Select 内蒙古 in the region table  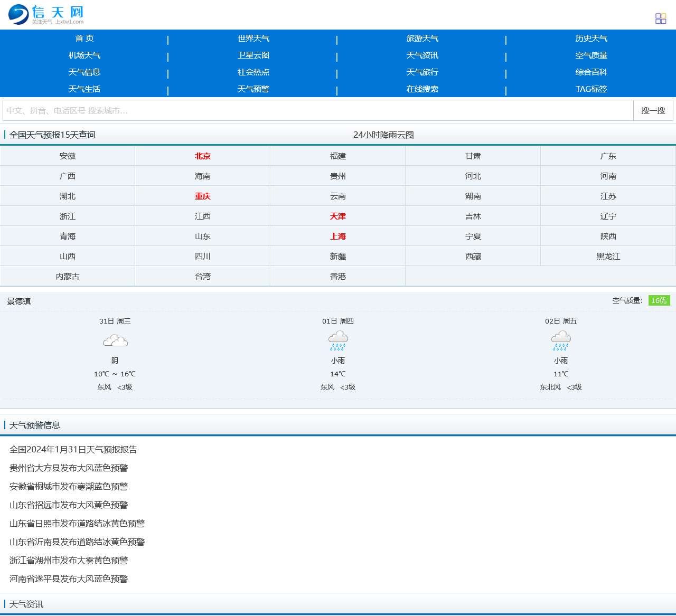point(68,277)
